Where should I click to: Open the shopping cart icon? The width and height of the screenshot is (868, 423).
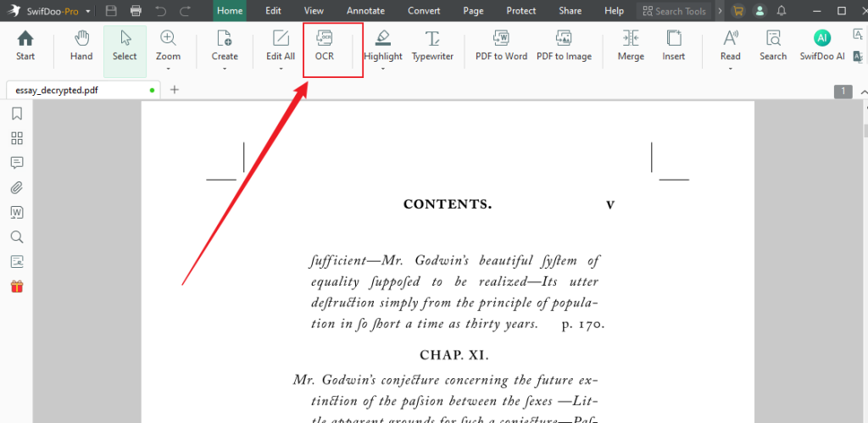[737, 10]
